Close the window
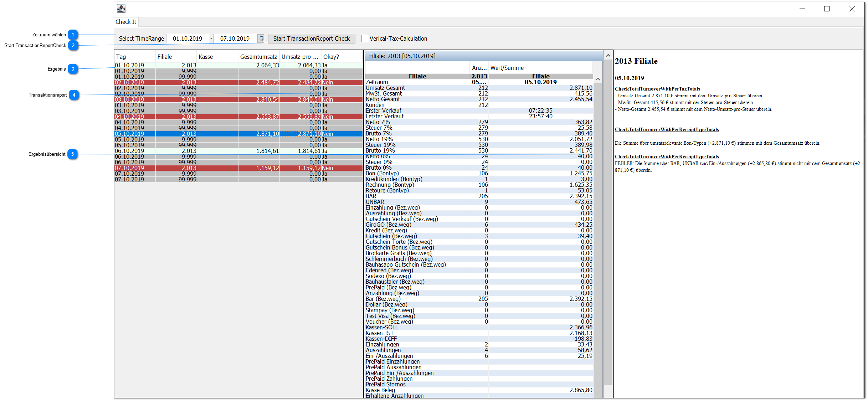The width and height of the screenshot is (868, 401). (x=852, y=9)
